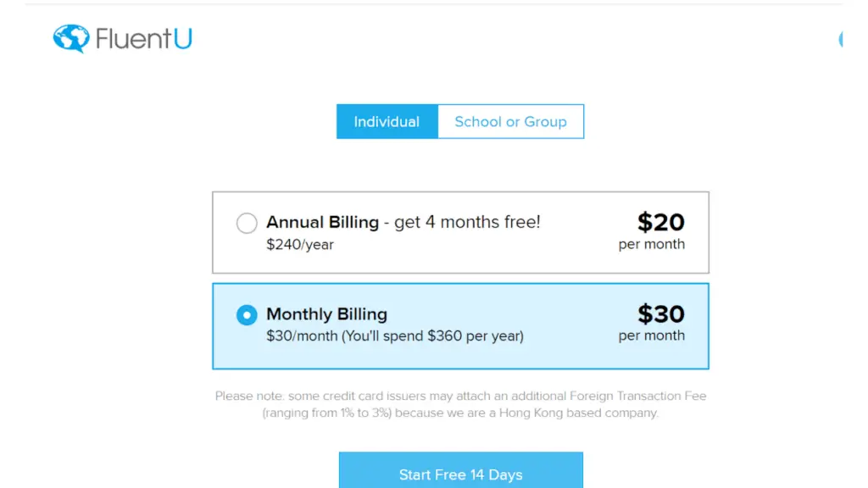
Task: Click "per month" under the $20 price
Action: point(652,244)
